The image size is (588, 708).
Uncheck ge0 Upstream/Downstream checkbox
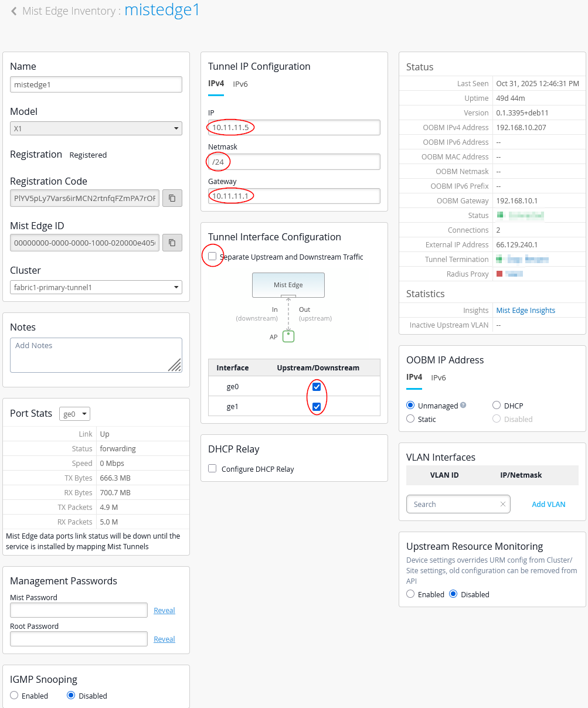pos(317,387)
